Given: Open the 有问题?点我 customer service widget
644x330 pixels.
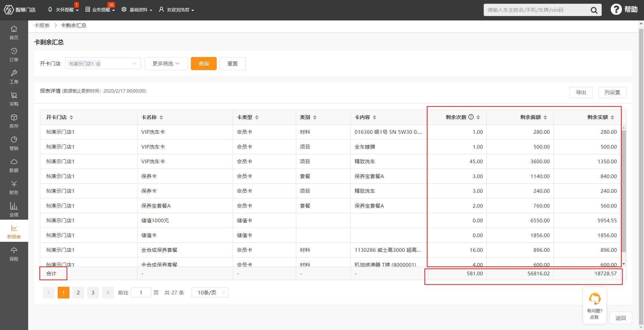Looking at the screenshot, I should click(x=594, y=306).
